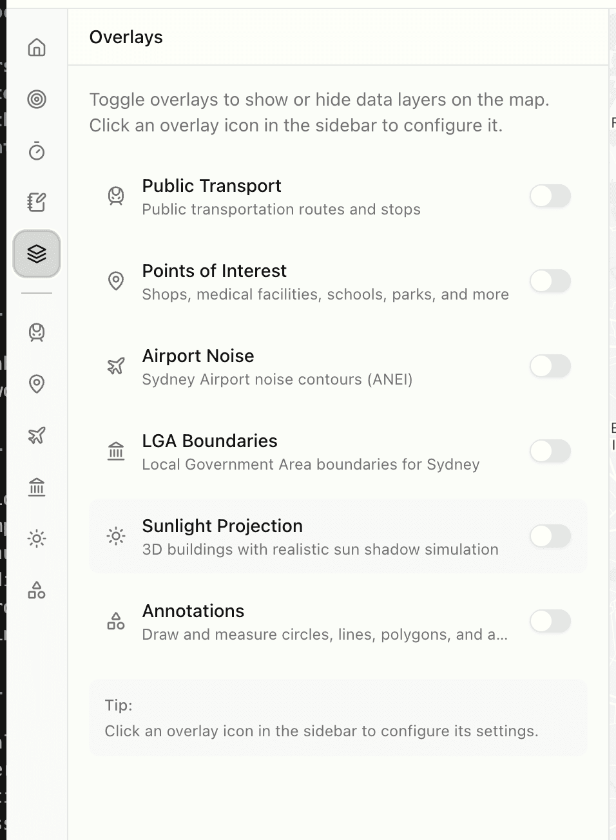Enable the Annotations overlay switch
The height and width of the screenshot is (840, 616).
pos(550,621)
